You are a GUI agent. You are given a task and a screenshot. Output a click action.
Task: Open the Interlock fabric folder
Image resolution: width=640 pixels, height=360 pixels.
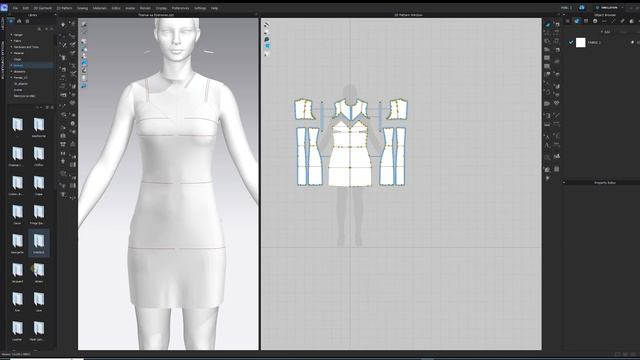click(x=39, y=243)
